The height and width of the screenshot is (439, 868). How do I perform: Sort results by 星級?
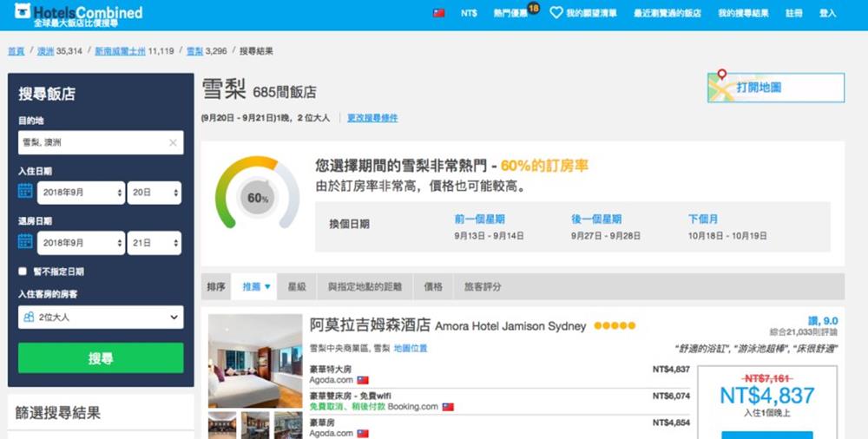pos(297,287)
